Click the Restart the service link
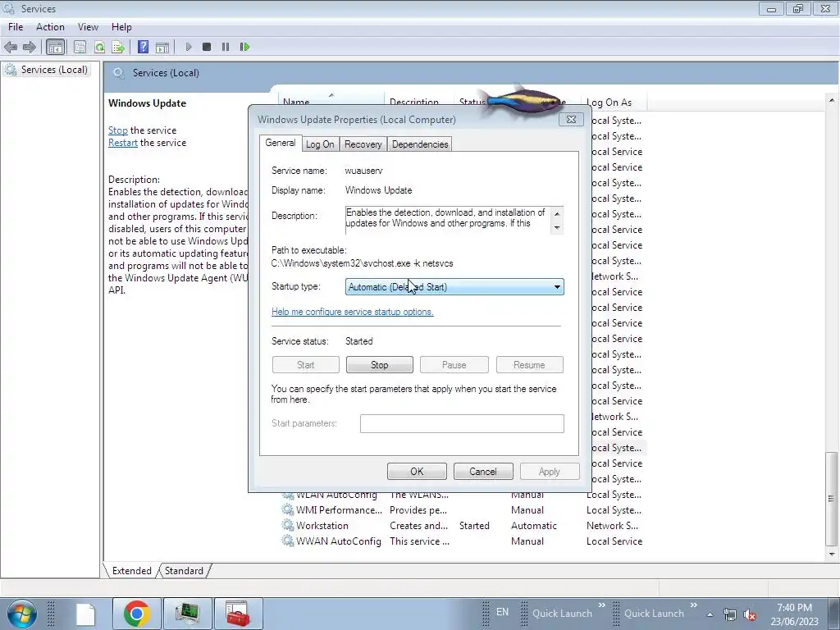 pyautogui.click(x=123, y=143)
